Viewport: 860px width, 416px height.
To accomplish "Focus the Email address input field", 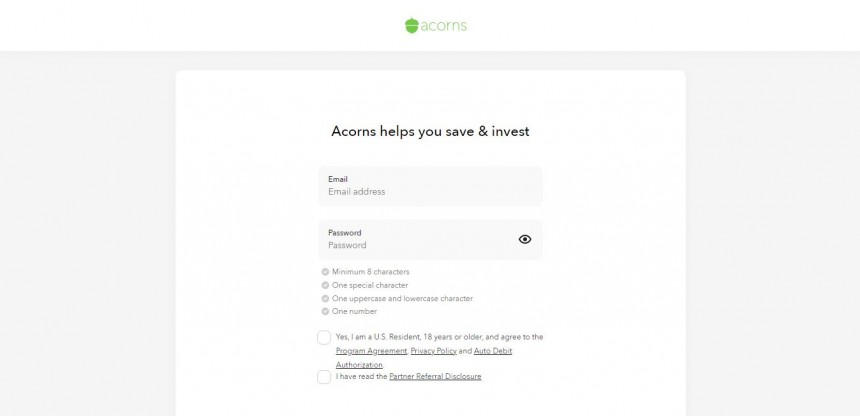I will (431, 187).
